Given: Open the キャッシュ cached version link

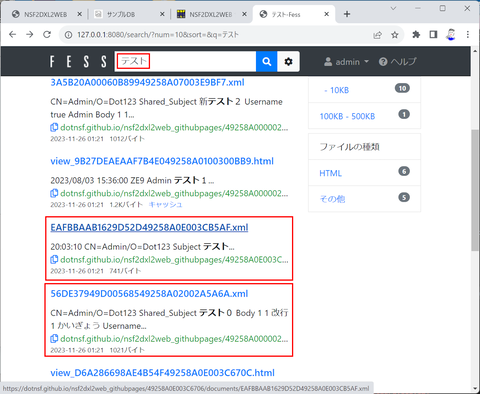Looking at the screenshot, I should [166, 204].
